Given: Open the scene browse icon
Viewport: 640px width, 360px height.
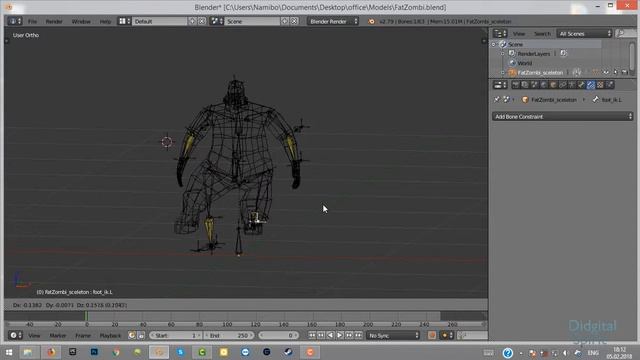Looking at the screenshot, I should (x=216, y=21).
